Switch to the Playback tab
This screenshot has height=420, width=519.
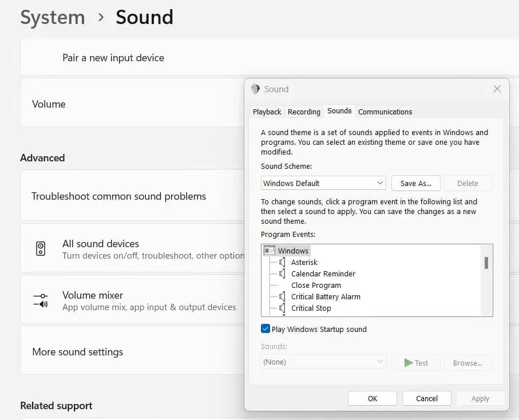pyautogui.click(x=267, y=112)
